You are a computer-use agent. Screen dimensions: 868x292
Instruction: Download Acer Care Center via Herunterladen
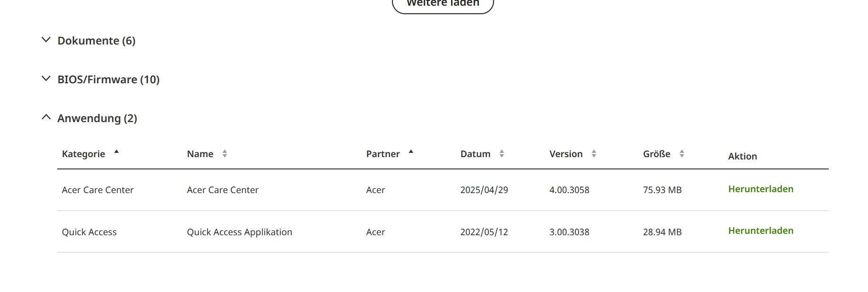pos(761,189)
